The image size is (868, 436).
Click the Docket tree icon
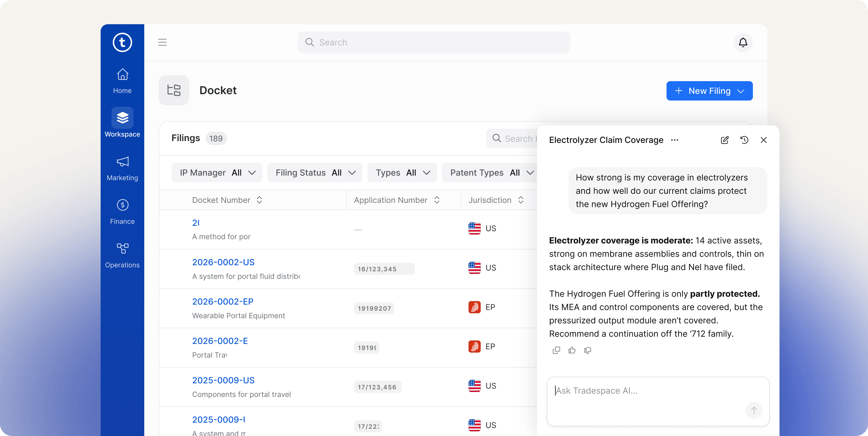tap(174, 90)
